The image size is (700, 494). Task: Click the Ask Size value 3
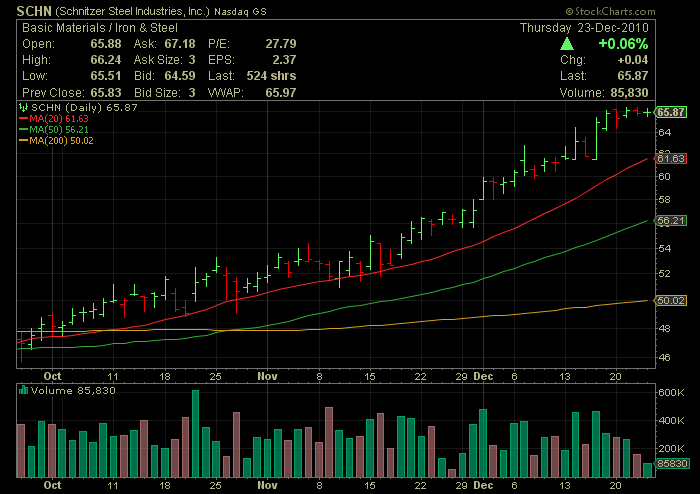coord(192,60)
